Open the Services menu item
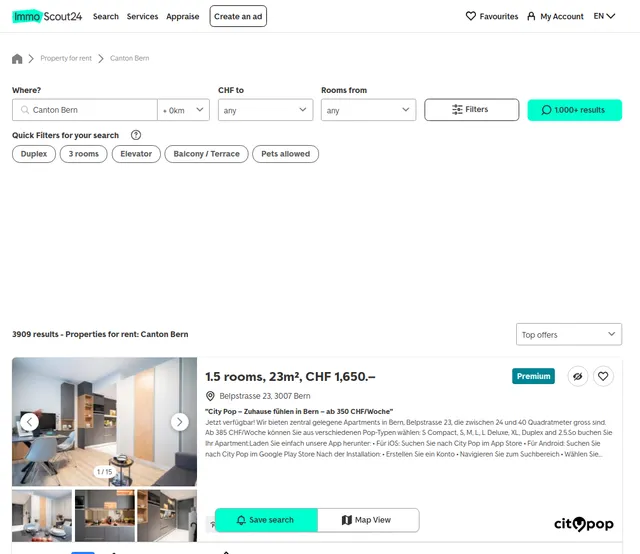640x554 pixels. (x=142, y=16)
